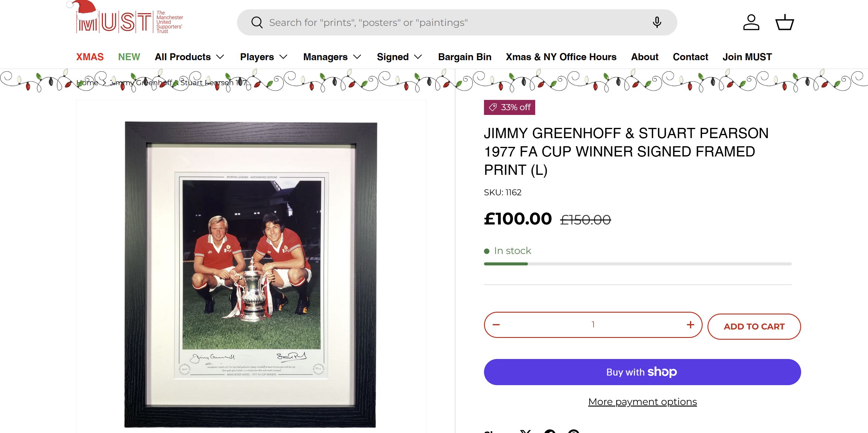Decrease quantity with the minus button
Image resolution: width=868 pixels, height=433 pixels.
tap(496, 325)
